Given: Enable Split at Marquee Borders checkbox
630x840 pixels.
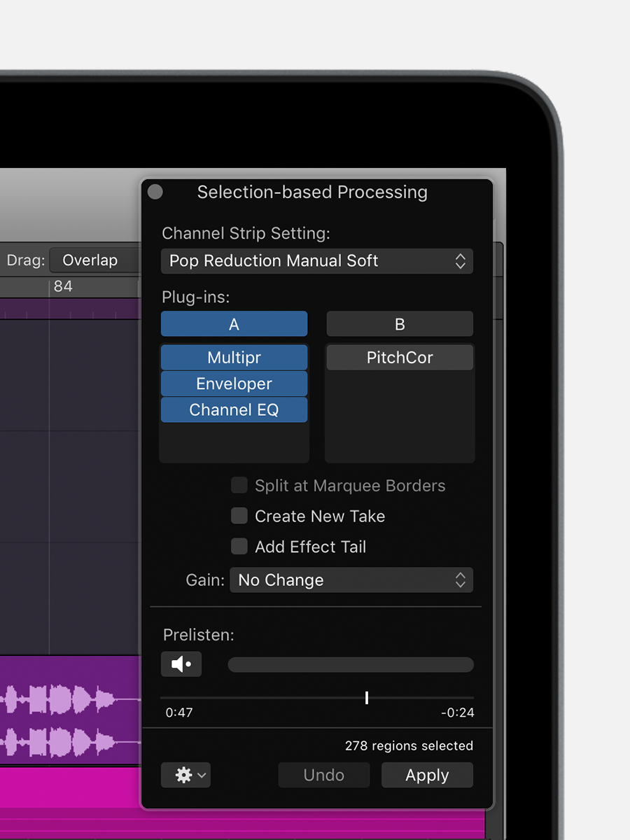Looking at the screenshot, I should point(239,486).
